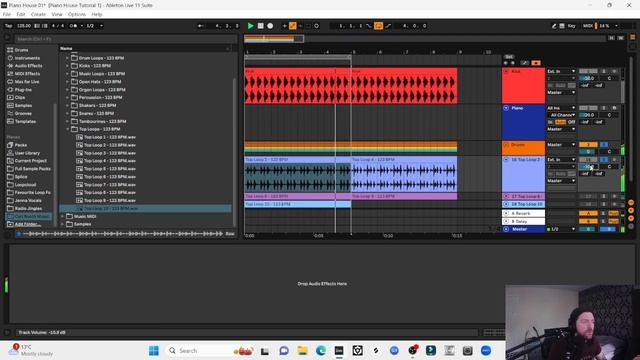
Task: Select Clips category in browser
Action: [x=20, y=98]
